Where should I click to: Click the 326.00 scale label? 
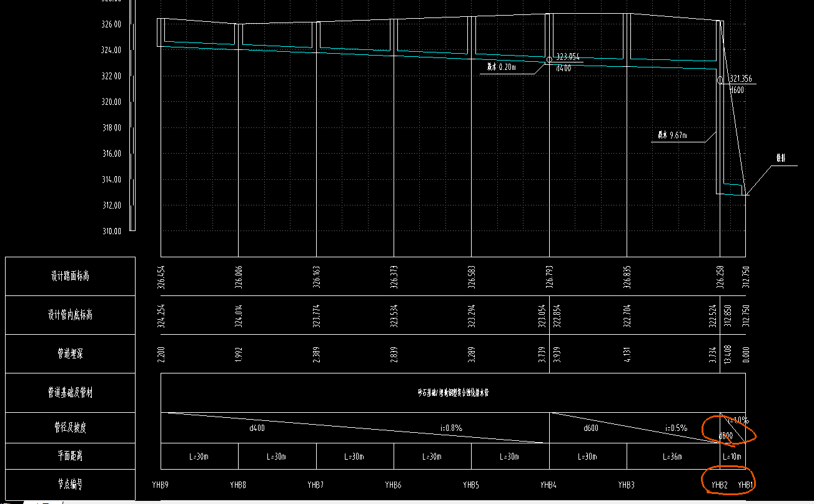click(x=111, y=24)
